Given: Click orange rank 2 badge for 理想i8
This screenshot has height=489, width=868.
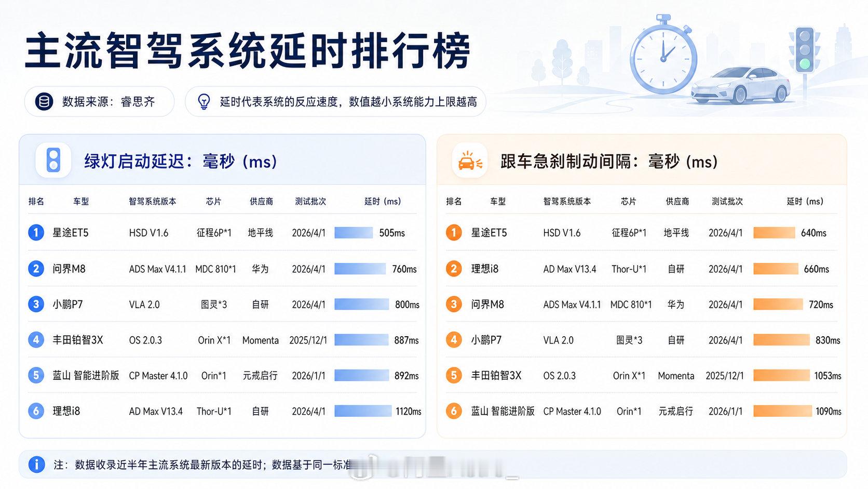Looking at the screenshot, I should tap(454, 269).
